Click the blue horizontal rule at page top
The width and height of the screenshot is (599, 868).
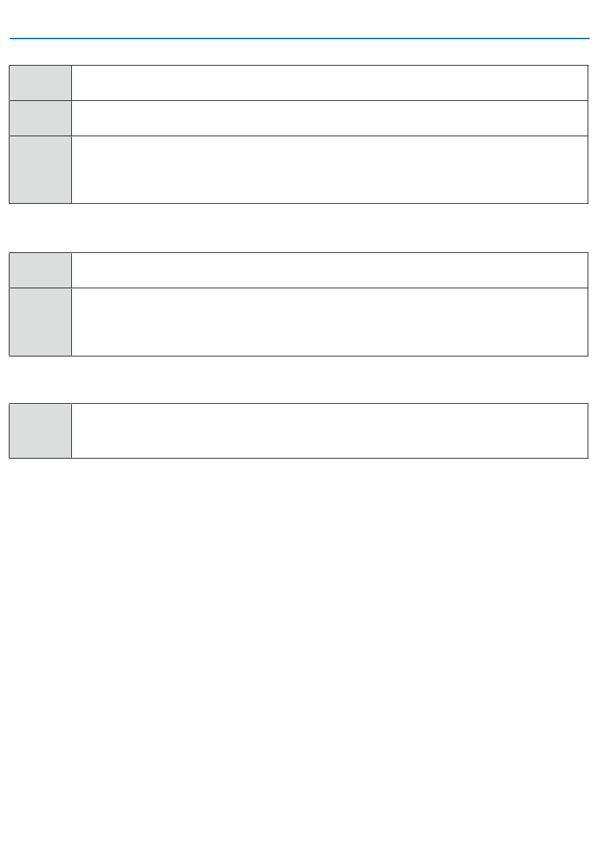click(x=299, y=38)
